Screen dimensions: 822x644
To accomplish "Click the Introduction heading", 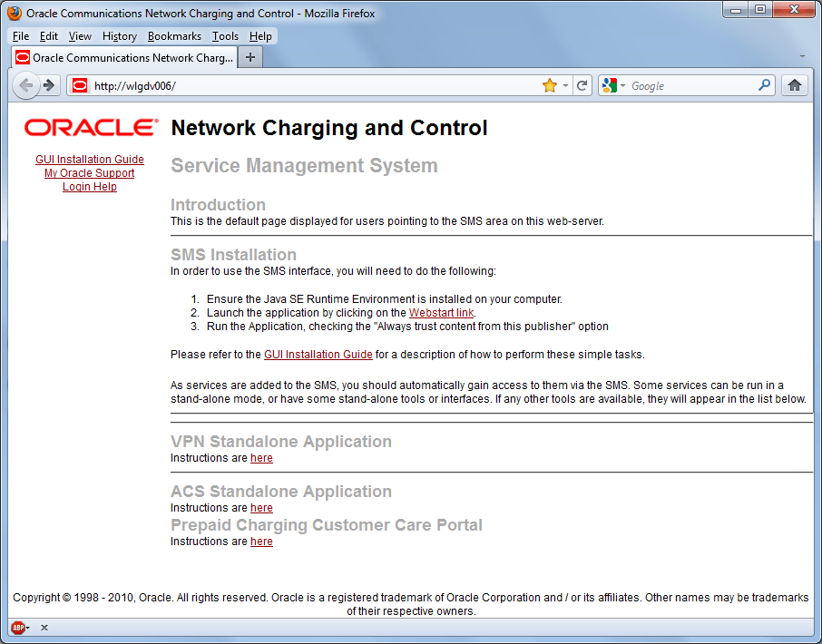I will (218, 204).
